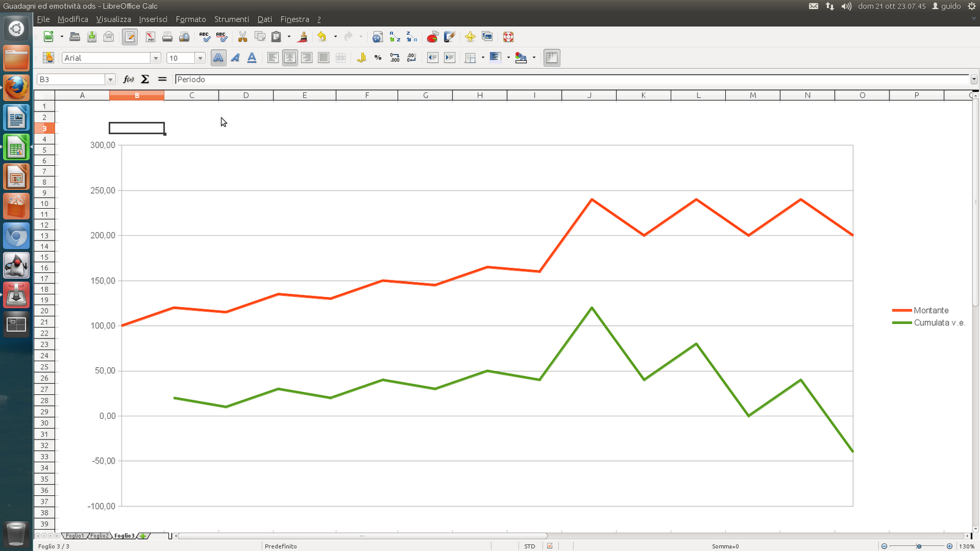Align cell contents to the left

click(273, 58)
